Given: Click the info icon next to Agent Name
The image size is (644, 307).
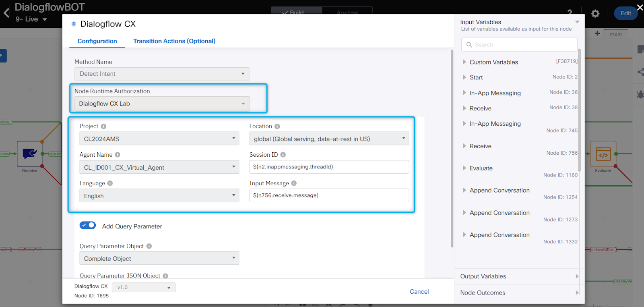Looking at the screenshot, I should [x=118, y=155].
